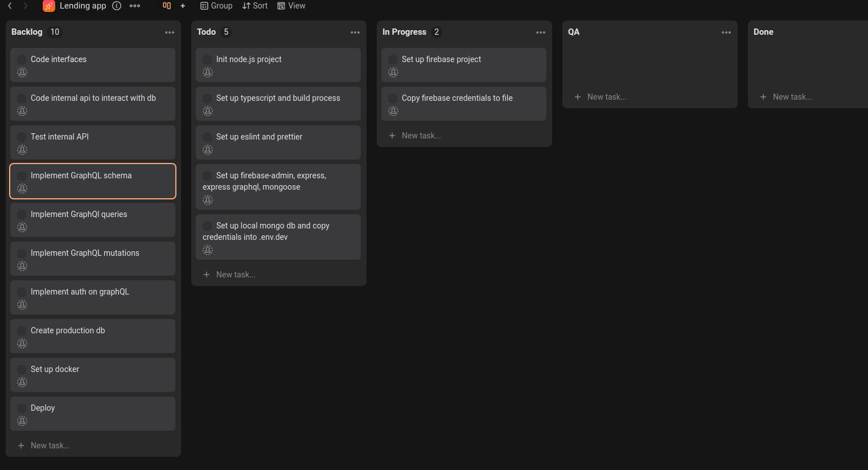Open the Group menu in toolbar

(x=216, y=6)
